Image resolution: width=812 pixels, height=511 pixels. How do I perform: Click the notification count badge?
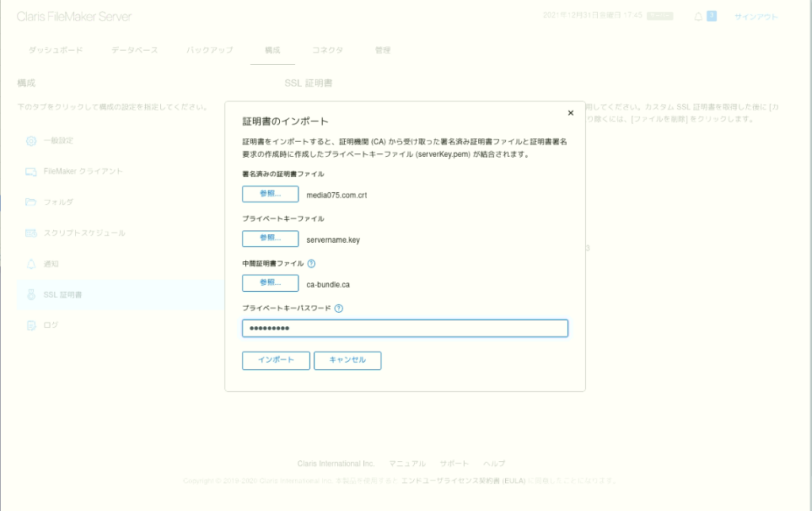(711, 16)
